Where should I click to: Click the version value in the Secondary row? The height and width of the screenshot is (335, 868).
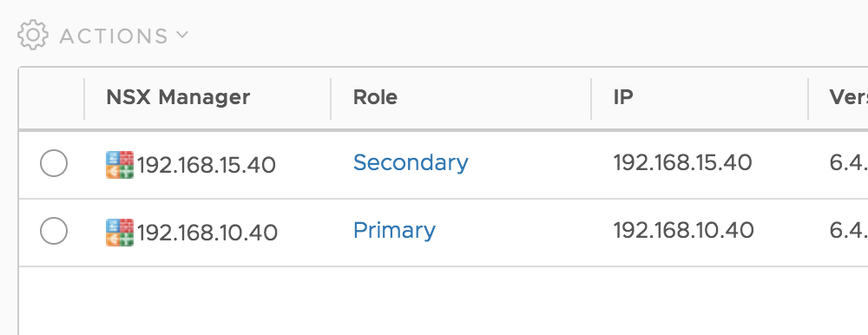pos(848,163)
